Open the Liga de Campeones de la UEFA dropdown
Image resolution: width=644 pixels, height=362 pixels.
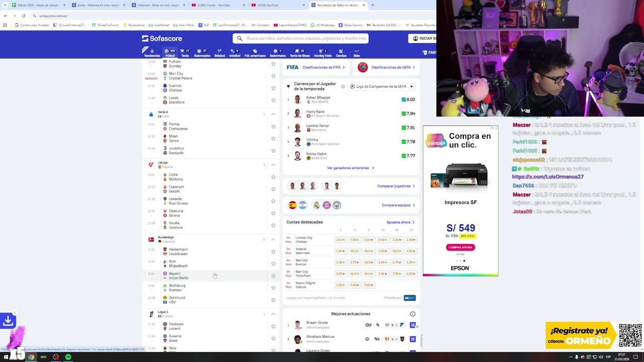pos(381,86)
